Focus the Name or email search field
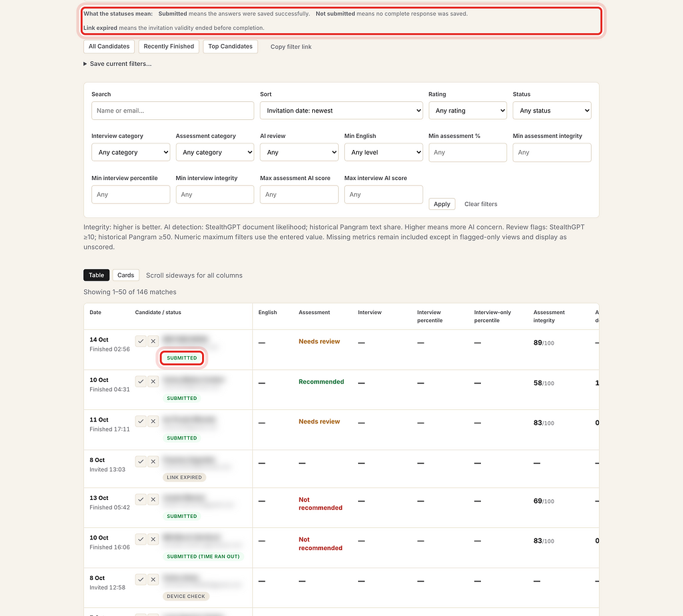Image resolution: width=683 pixels, height=616 pixels. coord(173,111)
